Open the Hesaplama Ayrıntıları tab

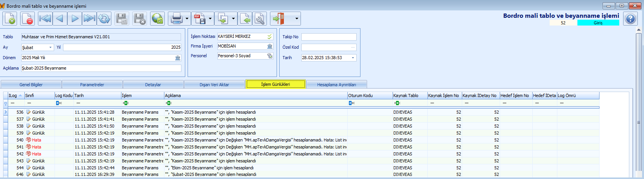[337, 85]
